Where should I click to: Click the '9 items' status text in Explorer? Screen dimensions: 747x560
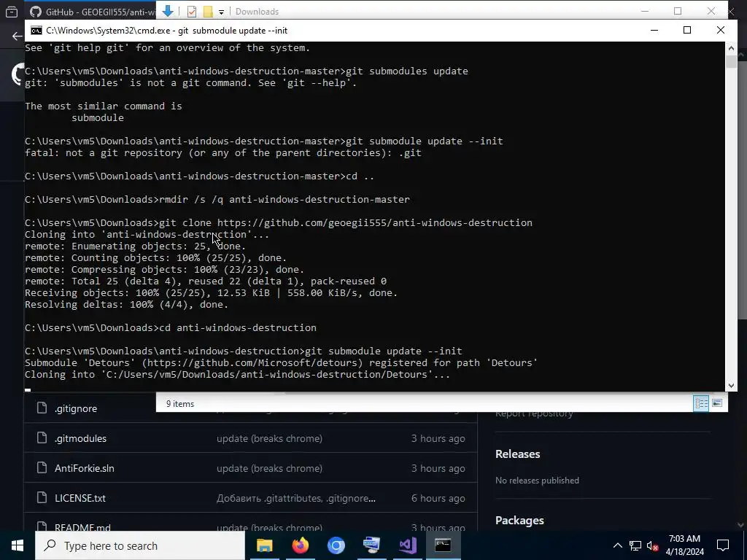(180, 404)
